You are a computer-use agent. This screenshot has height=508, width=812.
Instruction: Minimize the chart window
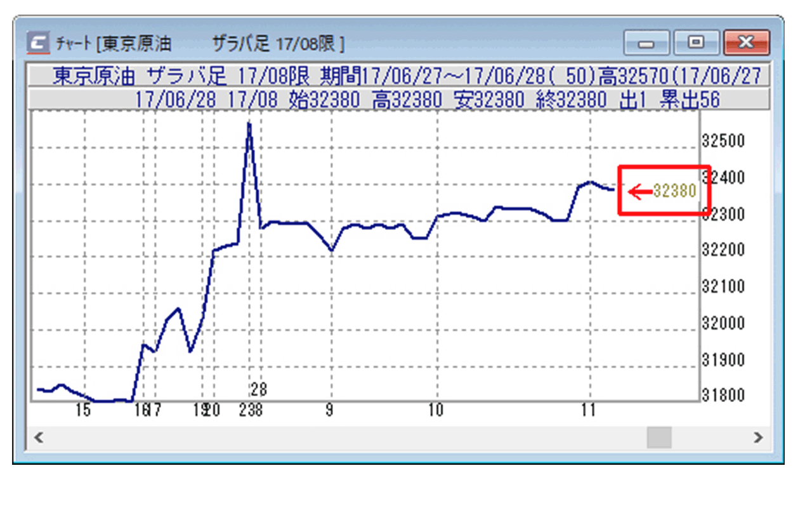646,43
